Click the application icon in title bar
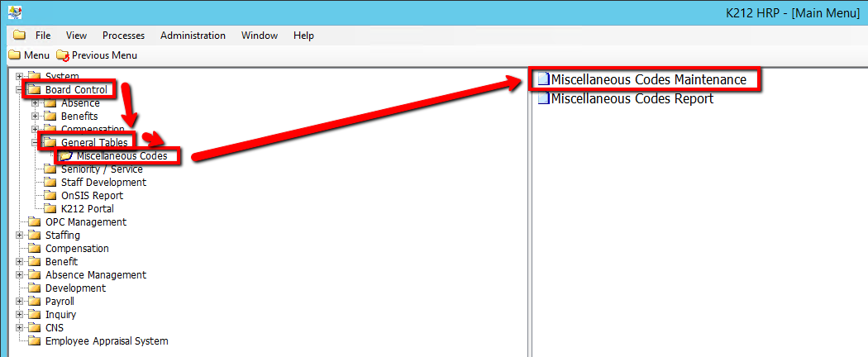 click(x=14, y=12)
